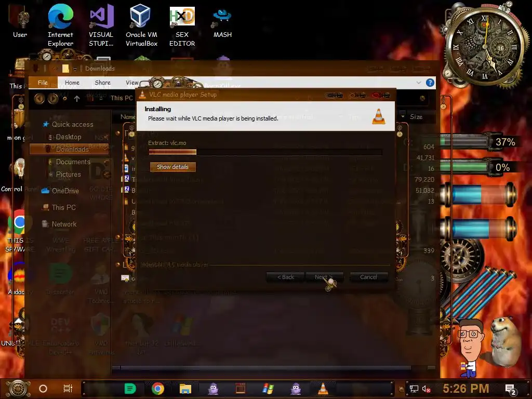The image size is (532, 399).
Task: Click the cartoon man with glasses gadget
Action: (x=470, y=348)
